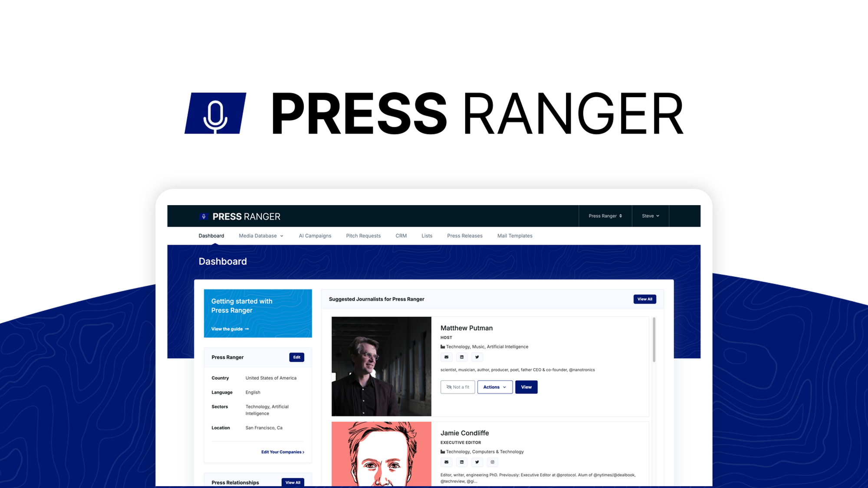Open Jamie Condliffe's Instagram icon

click(492, 462)
